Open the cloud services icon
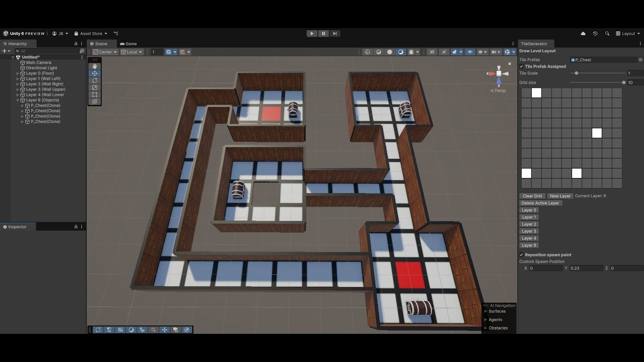The width and height of the screenshot is (644, 362). [x=583, y=34]
